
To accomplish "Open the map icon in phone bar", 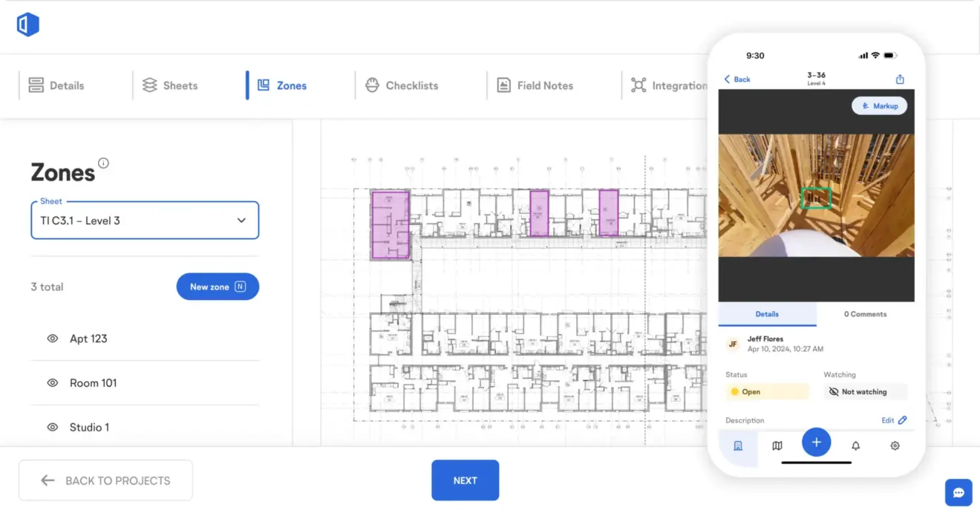I will [777, 445].
